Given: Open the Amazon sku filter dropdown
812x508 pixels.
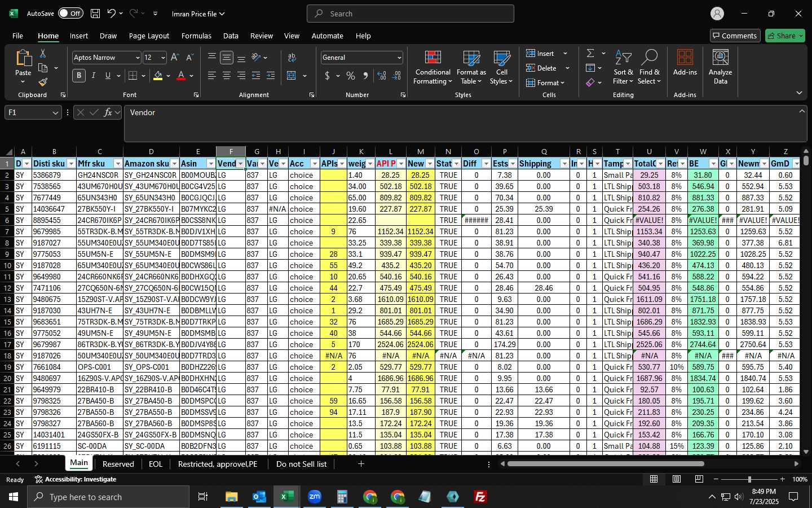Looking at the screenshot, I should 174,164.
